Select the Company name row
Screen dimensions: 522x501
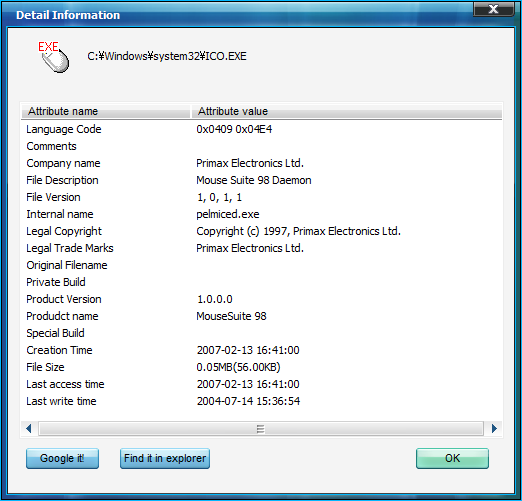coord(261,163)
